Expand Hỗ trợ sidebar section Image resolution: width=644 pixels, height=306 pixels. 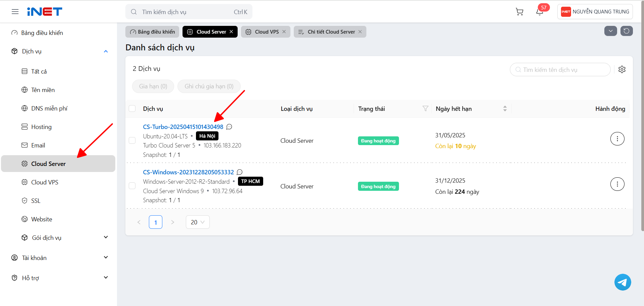coord(106,277)
